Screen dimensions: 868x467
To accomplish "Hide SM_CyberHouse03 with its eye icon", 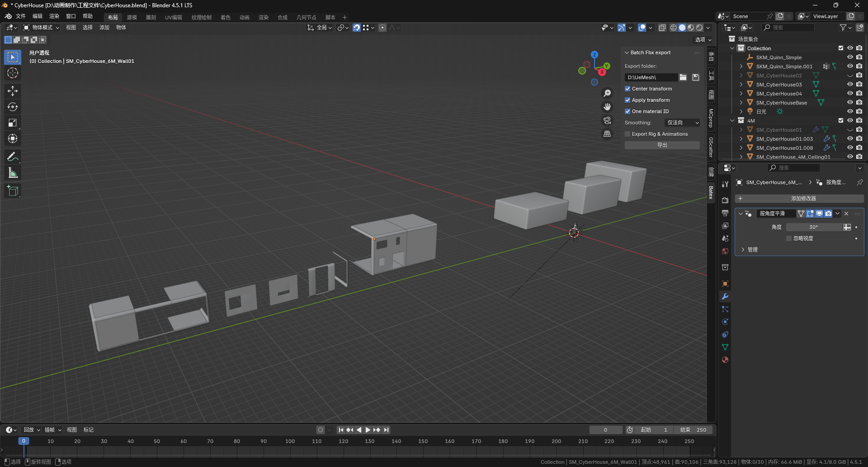I will (850, 84).
